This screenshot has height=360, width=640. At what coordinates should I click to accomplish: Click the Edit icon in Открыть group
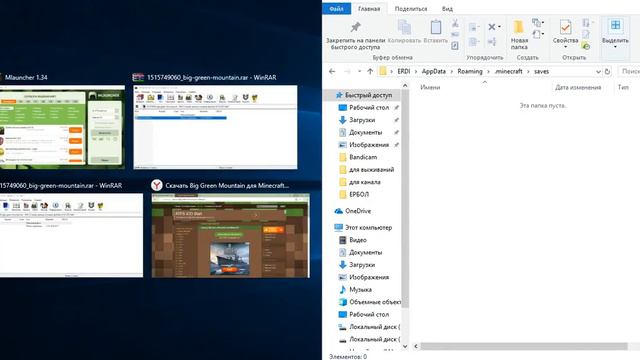[586, 35]
